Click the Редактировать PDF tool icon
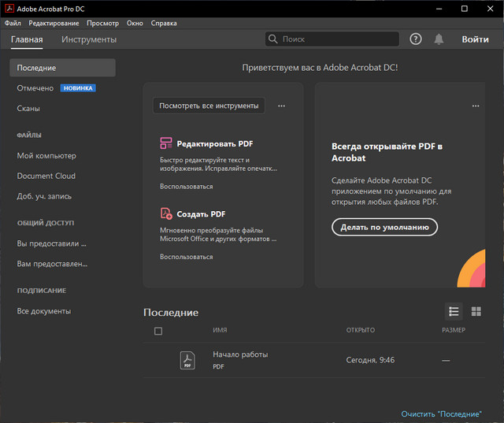 coord(166,144)
